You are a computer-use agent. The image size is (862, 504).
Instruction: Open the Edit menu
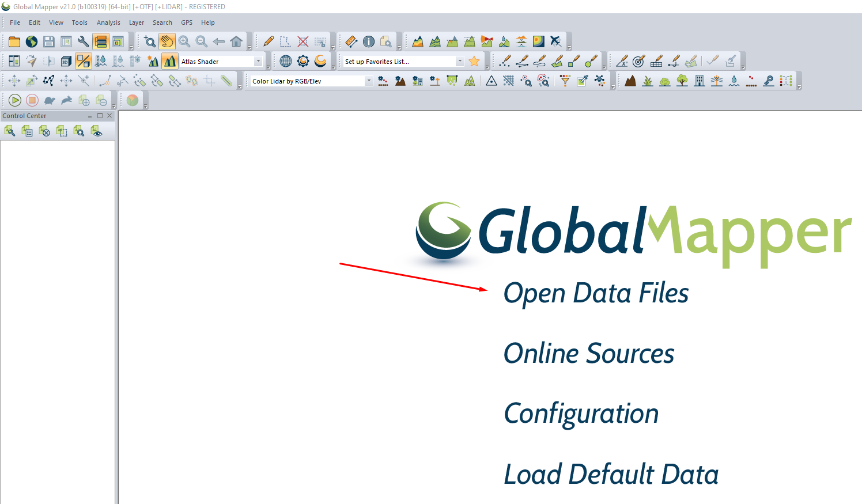(x=35, y=22)
